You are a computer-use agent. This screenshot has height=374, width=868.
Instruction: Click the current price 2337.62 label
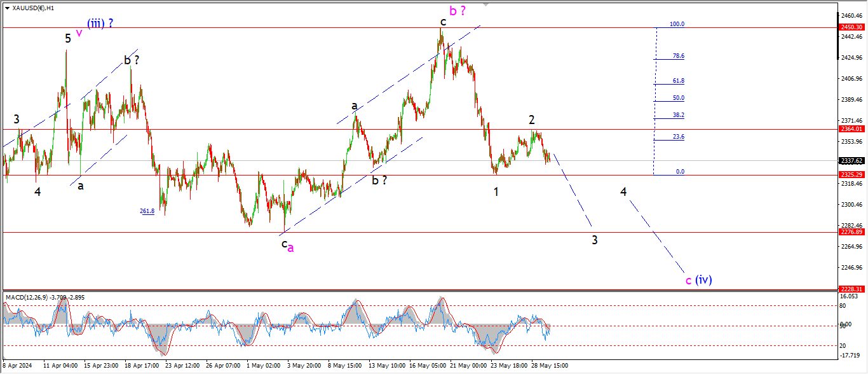[x=851, y=161]
